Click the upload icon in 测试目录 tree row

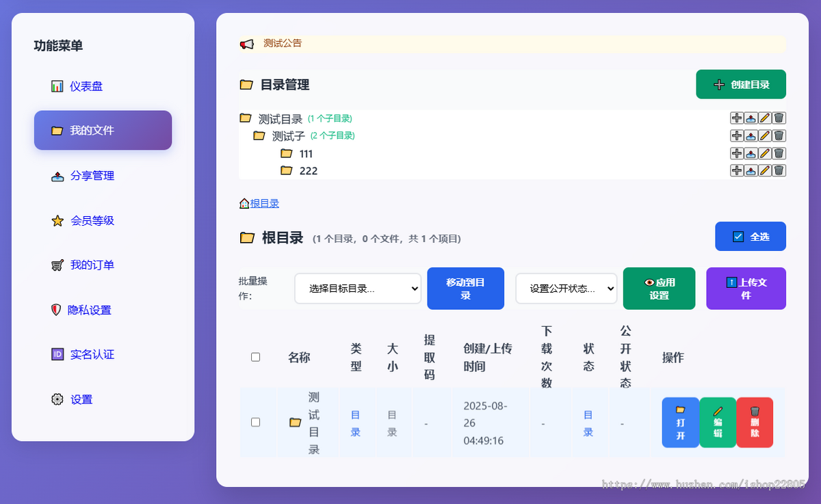tap(751, 118)
